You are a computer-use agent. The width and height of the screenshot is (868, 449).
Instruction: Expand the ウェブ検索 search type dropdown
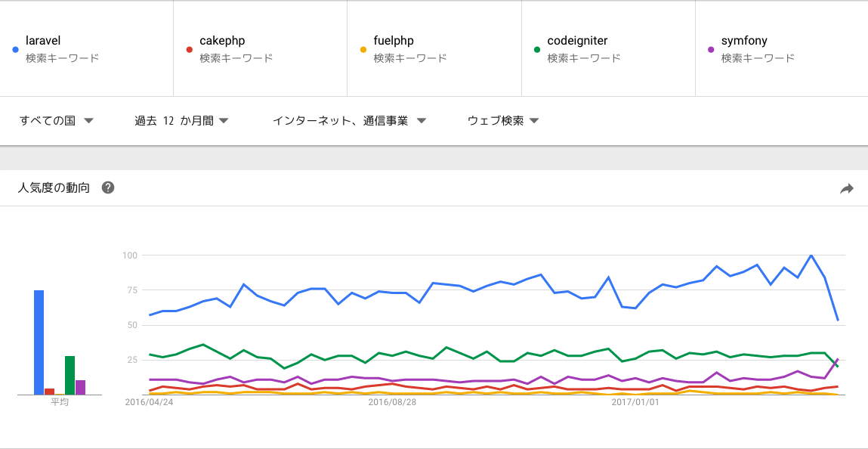pos(503,121)
